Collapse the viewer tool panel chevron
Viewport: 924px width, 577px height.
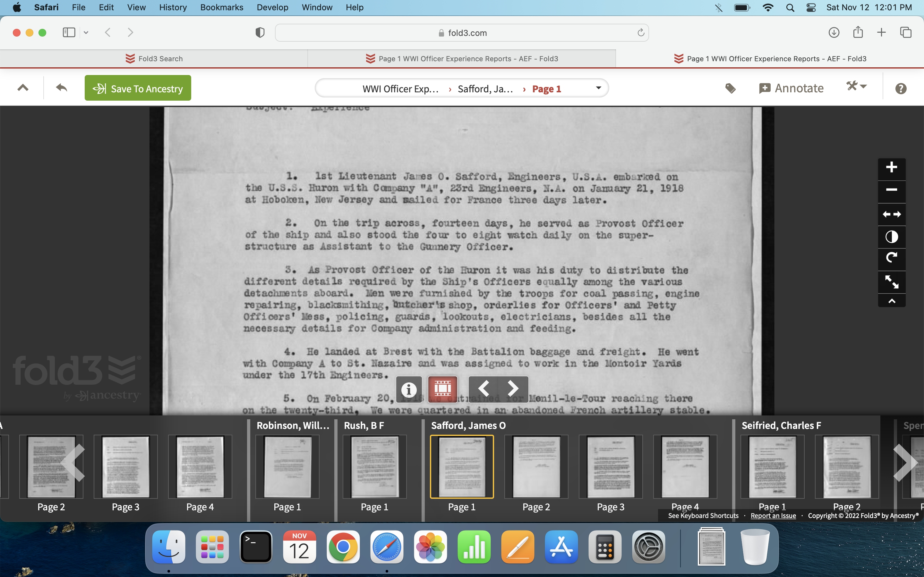pos(891,301)
